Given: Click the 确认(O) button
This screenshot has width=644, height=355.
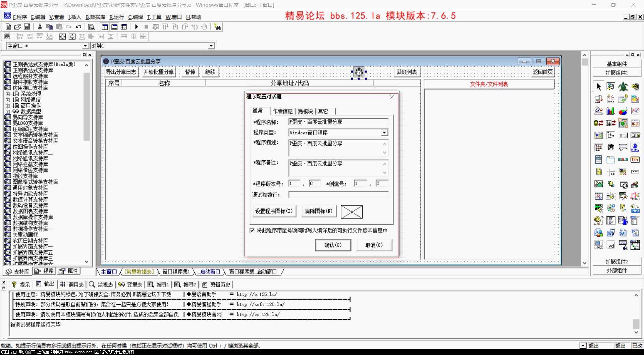Looking at the screenshot, I should point(333,245).
